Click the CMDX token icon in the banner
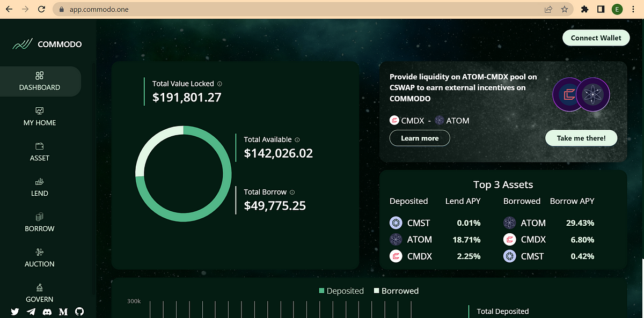 pyautogui.click(x=394, y=121)
